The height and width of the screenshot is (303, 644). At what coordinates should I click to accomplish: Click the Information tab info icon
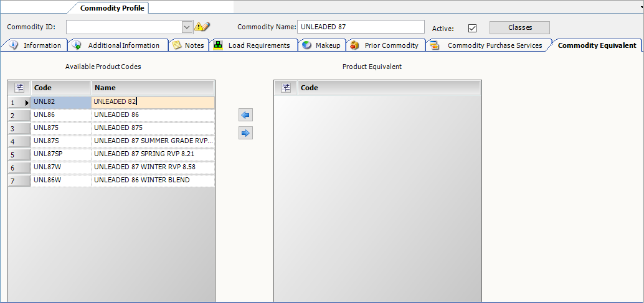(x=13, y=45)
